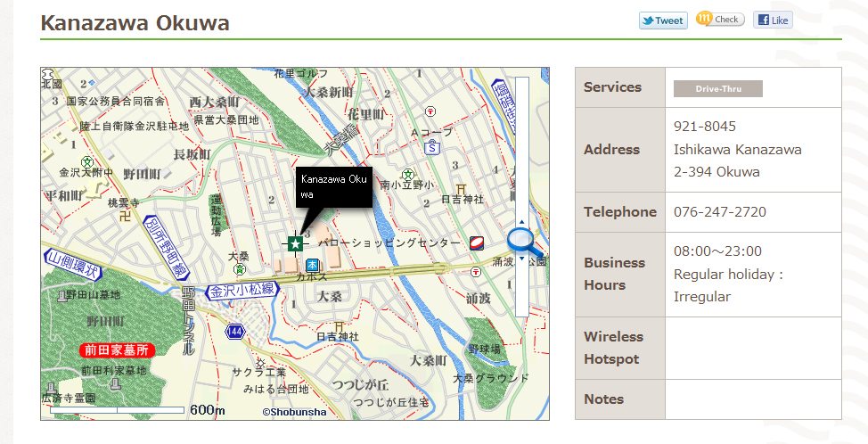The width and height of the screenshot is (868, 444).
Task: Click the 山側環状 road label
Action: 73,262
